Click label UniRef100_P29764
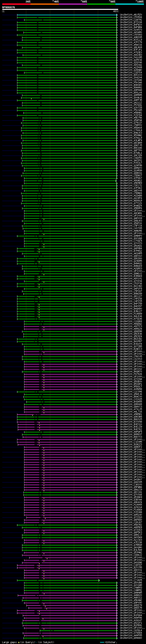The image size is (146, 644). click(x=131, y=115)
